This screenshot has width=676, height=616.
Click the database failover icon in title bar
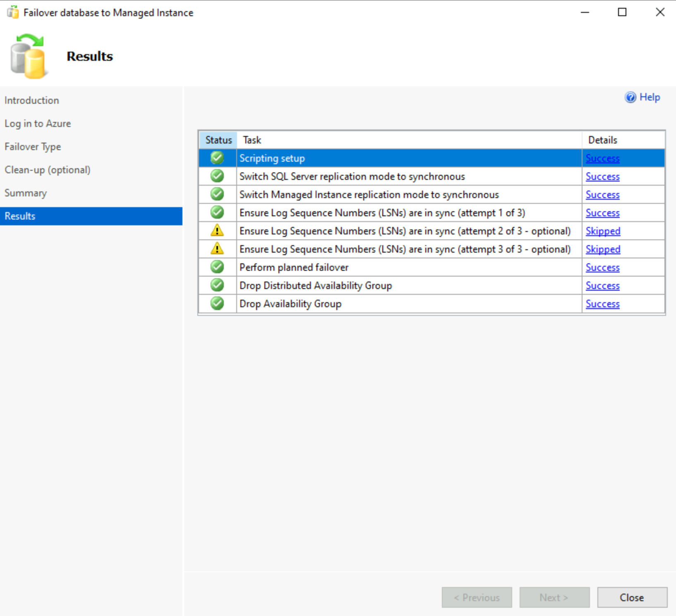(12, 12)
